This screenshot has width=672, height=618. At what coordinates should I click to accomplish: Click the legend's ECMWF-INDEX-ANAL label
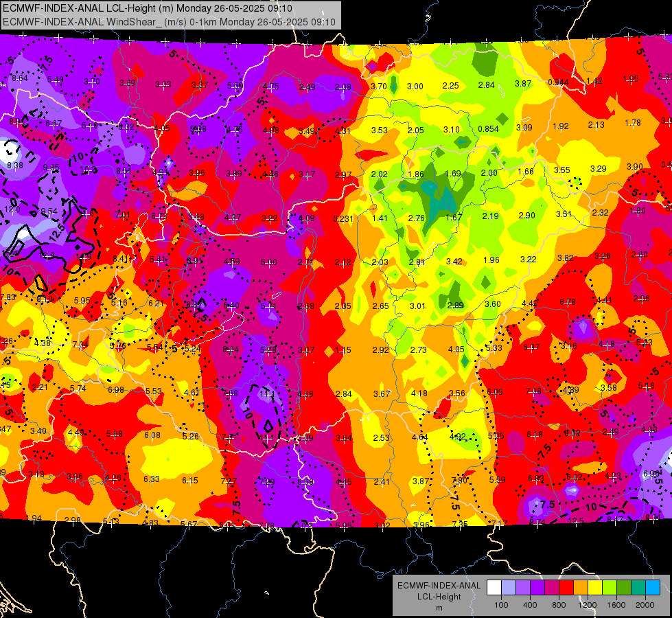point(439,586)
